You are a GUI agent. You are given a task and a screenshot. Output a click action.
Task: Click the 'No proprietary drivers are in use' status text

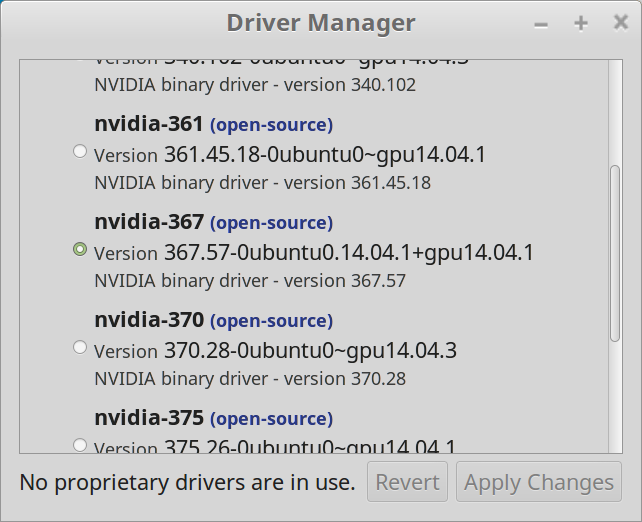(187, 483)
